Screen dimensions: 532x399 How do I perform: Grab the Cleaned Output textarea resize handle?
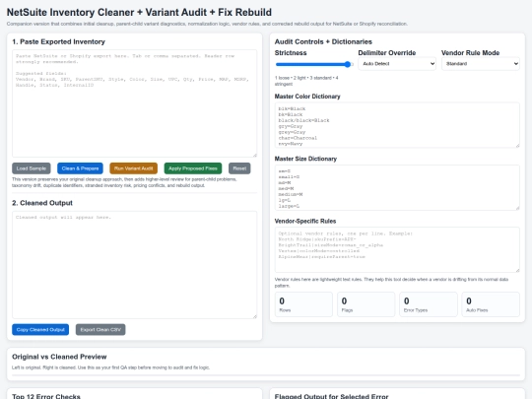click(x=255, y=316)
